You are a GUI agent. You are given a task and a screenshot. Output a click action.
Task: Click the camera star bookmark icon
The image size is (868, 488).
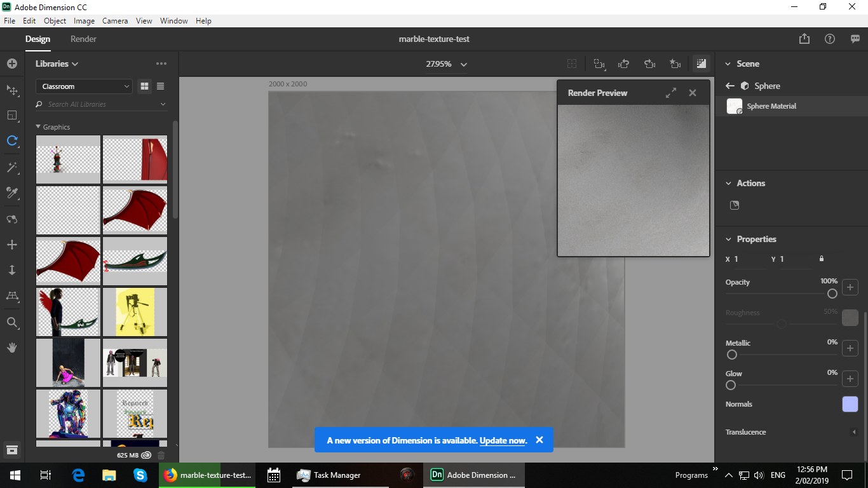coord(675,64)
